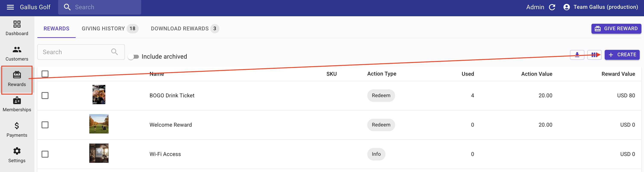Select the Welcome Reward row checkbox

click(x=45, y=125)
